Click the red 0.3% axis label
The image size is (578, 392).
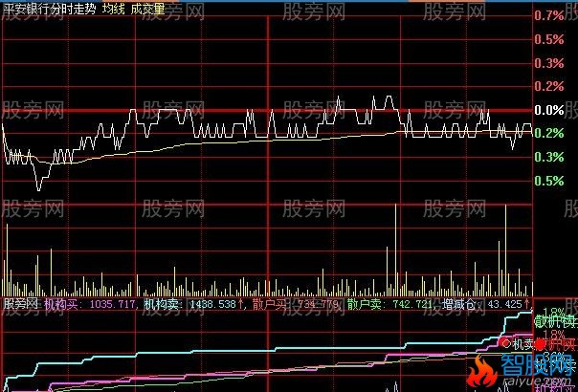click(549, 63)
